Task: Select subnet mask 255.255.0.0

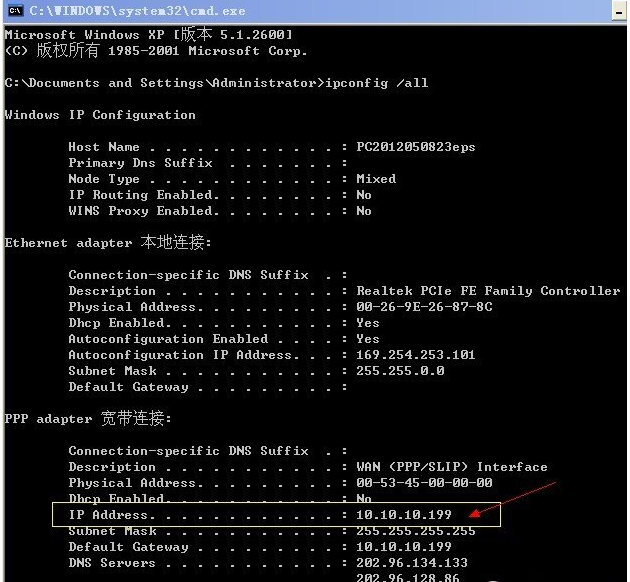Action: click(x=400, y=371)
